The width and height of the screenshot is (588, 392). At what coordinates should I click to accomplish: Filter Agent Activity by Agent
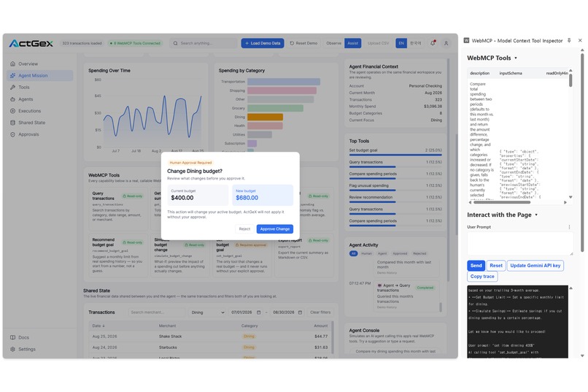382,253
